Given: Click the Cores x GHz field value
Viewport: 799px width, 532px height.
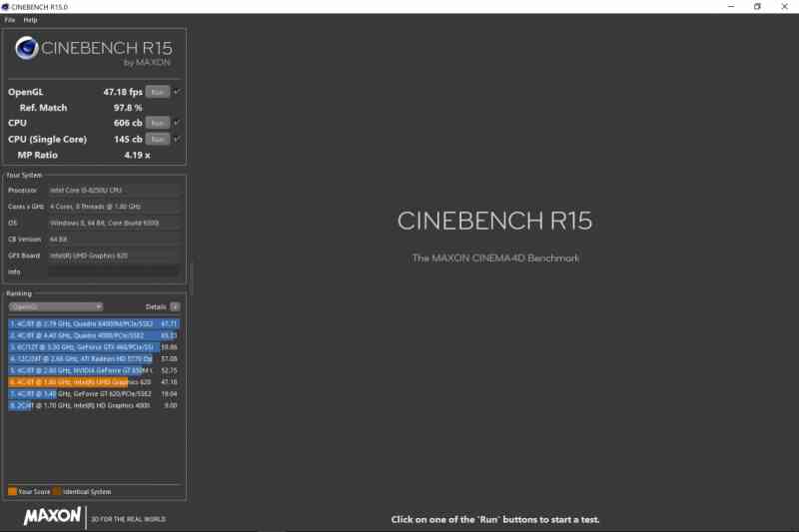Looking at the screenshot, I should pos(114,207).
